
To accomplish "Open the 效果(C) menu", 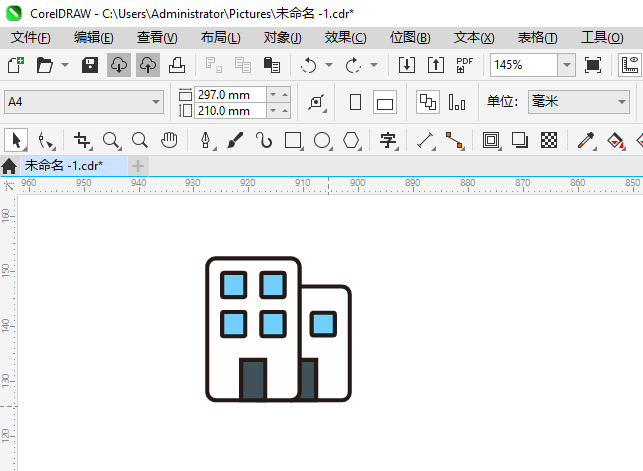I will click(345, 37).
